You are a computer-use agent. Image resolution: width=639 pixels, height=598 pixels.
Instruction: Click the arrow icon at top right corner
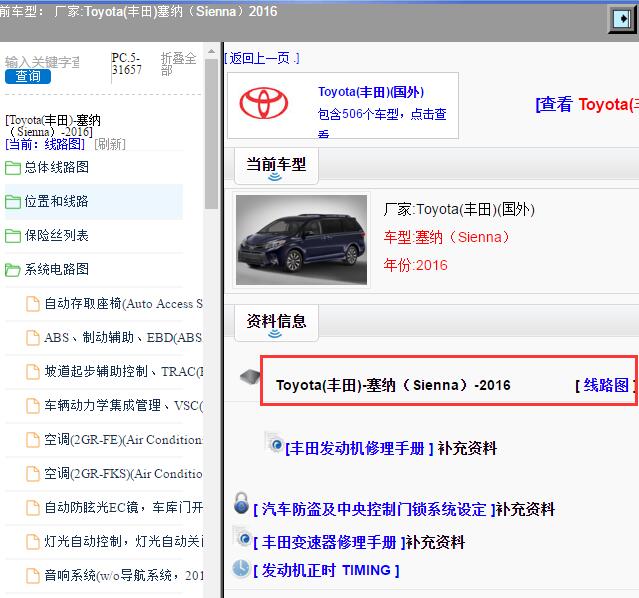coord(623,19)
